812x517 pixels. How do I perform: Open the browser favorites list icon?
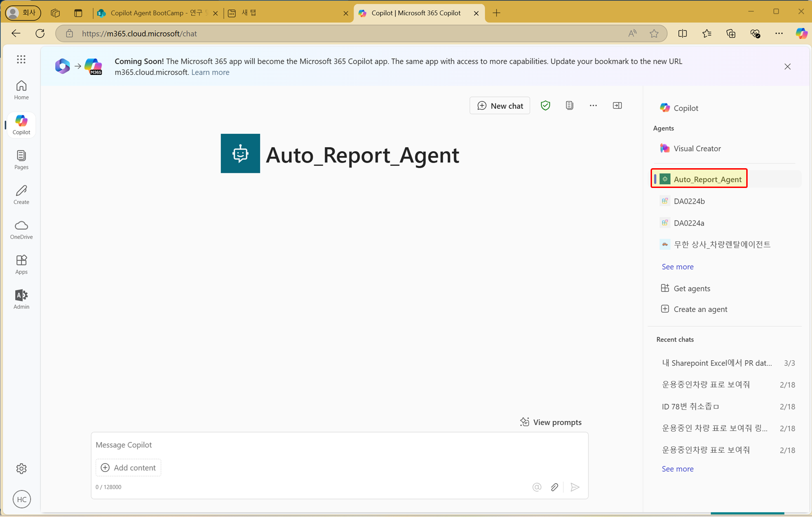click(x=707, y=33)
